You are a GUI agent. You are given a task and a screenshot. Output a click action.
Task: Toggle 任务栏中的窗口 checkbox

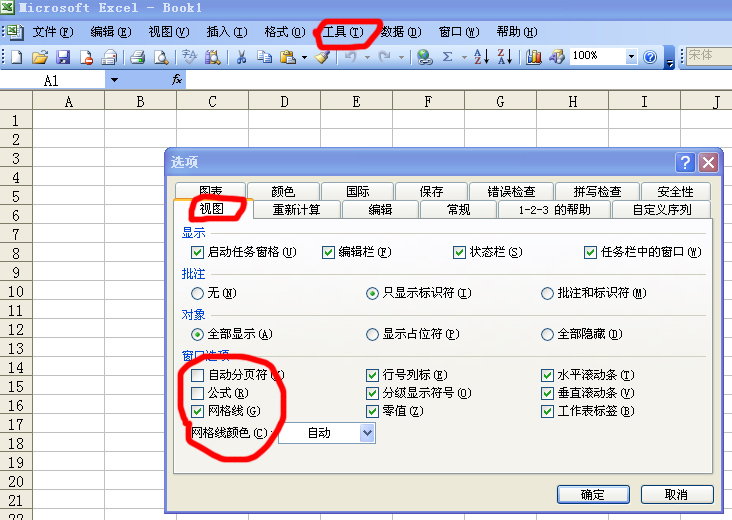pos(591,253)
